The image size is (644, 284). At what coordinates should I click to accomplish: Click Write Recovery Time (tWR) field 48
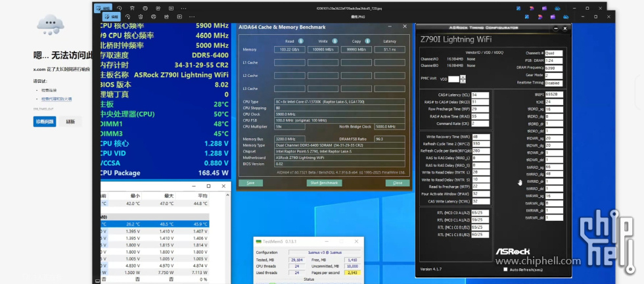click(481, 137)
